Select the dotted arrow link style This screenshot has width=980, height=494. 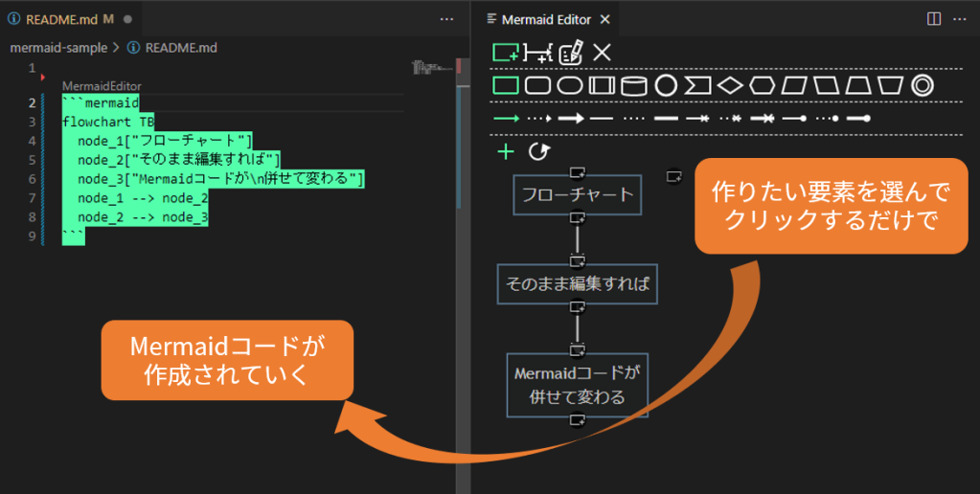[x=539, y=119]
